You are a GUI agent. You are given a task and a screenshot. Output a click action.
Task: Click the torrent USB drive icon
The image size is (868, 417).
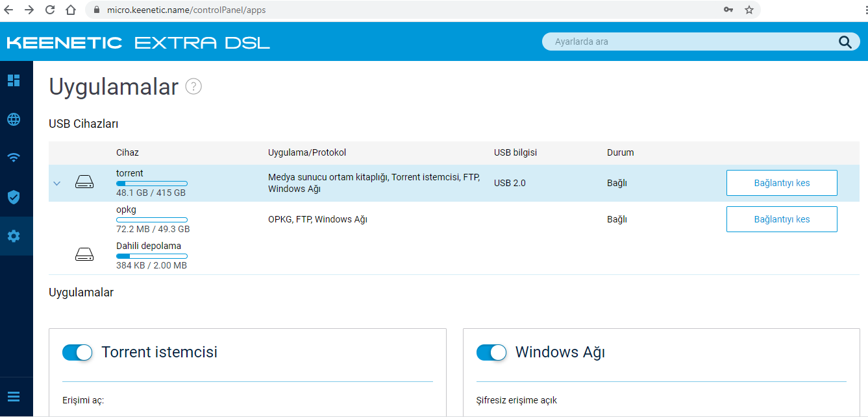(84, 182)
